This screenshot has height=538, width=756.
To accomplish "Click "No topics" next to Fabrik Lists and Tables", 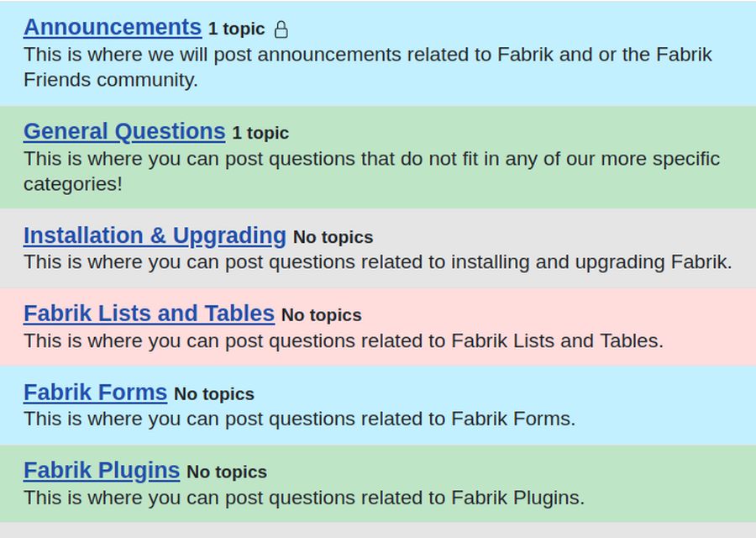I will click(321, 315).
